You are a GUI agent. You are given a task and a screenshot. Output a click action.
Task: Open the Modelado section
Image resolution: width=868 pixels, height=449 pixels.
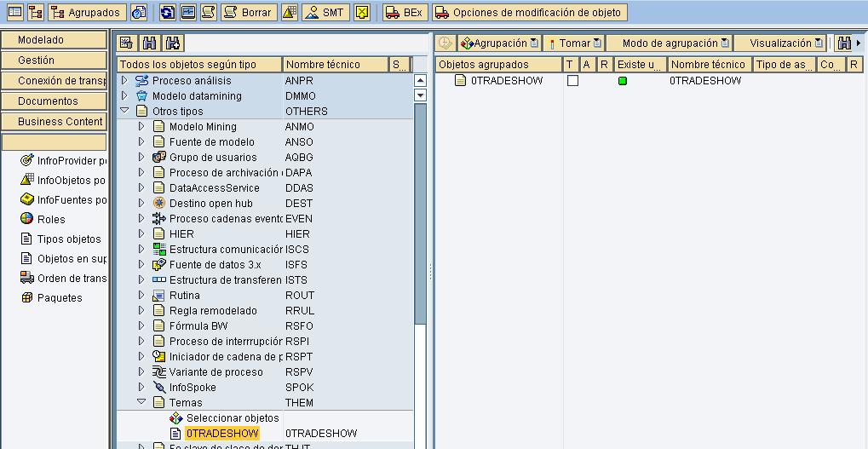55,40
